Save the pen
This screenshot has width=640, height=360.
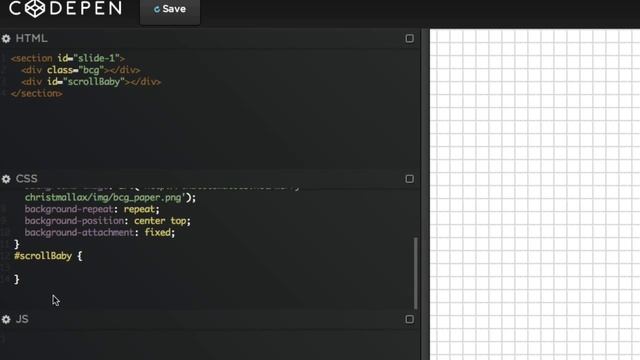click(170, 10)
